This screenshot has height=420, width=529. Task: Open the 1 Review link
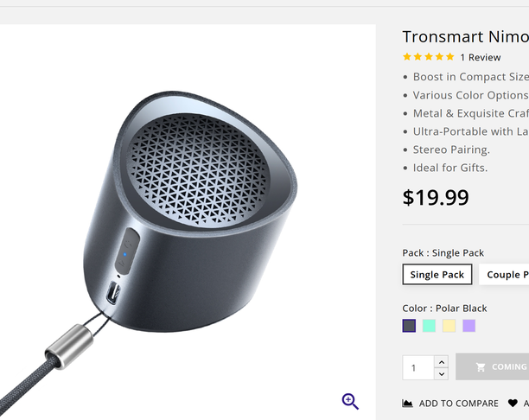[480, 58]
